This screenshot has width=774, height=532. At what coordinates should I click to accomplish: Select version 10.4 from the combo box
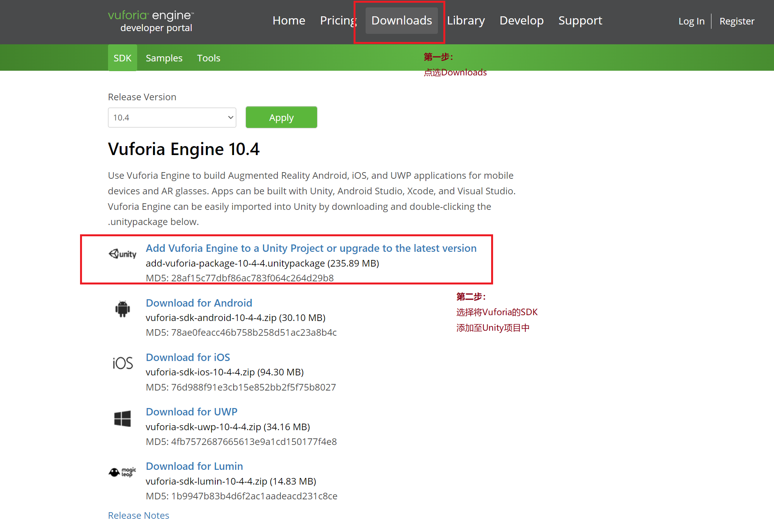(172, 117)
